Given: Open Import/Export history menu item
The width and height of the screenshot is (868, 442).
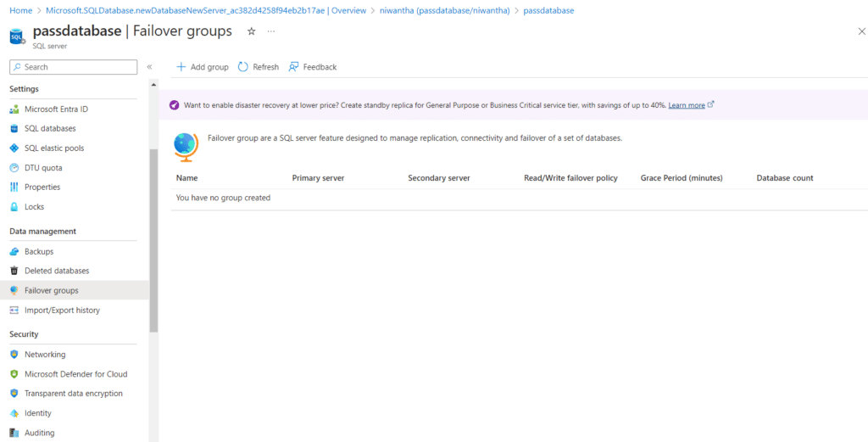Looking at the screenshot, I should click(62, 311).
